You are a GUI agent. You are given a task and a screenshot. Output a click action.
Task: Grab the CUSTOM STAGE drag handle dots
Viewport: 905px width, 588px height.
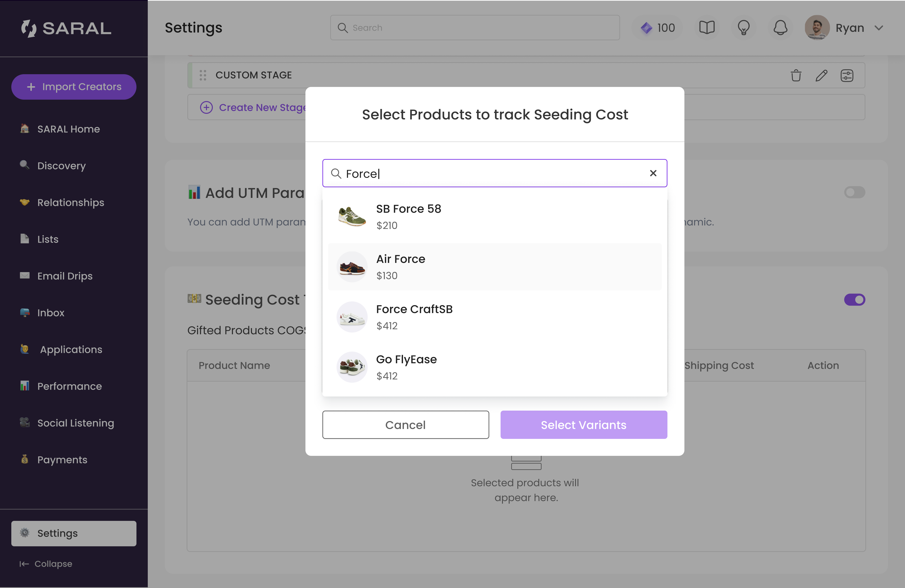click(x=203, y=75)
